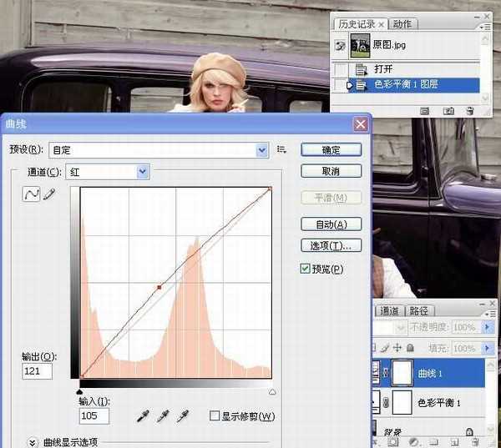Image resolution: width=501 pixels, height=448 pixels.
Task: Switch to the 路径 paths tab
Action: point(417,310)
